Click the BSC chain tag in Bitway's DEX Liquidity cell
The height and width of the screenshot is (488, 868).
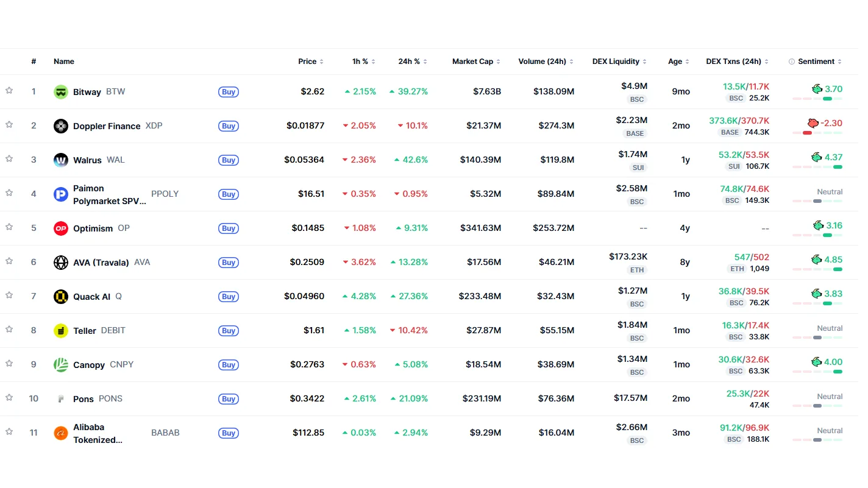[637, 99]
